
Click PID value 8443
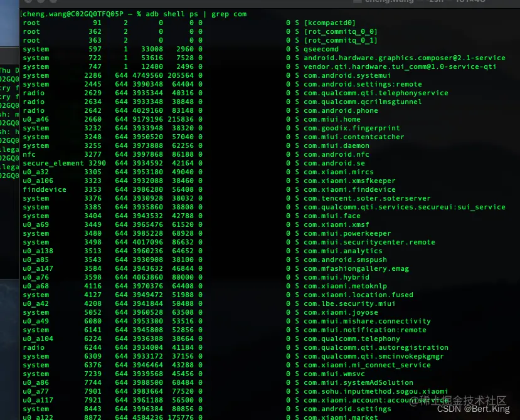coord(93,409)
